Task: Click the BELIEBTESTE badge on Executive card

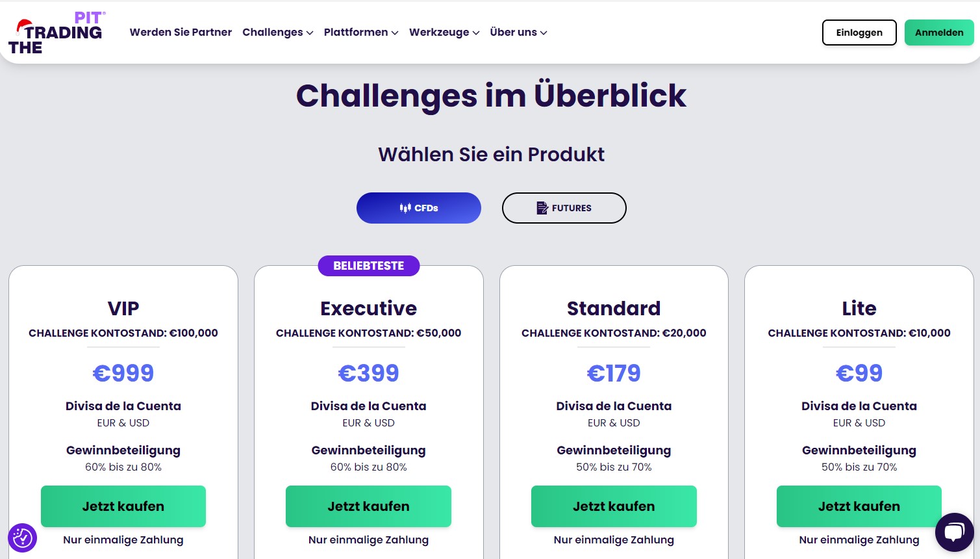Action: (x=369, y=266)
